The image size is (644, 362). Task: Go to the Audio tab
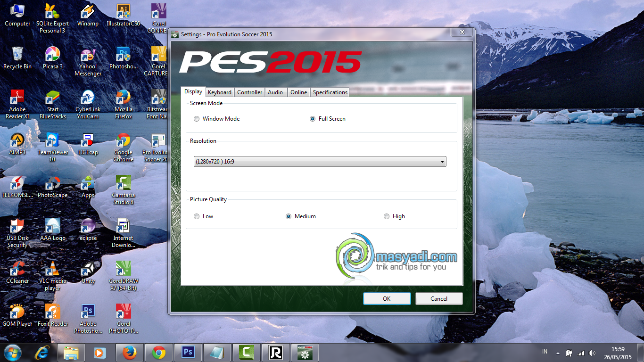point(275,92)
